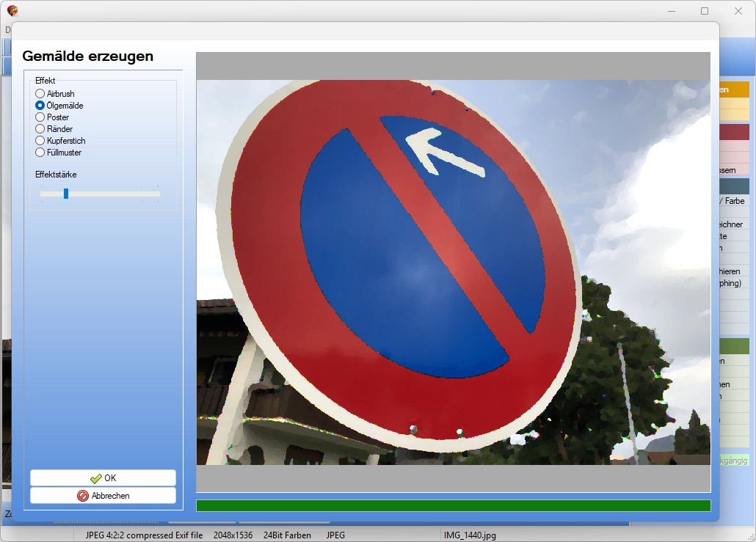This screenshot has height=542, width=756.
Task: Click the green side panel header
Action: pos(734,346)
